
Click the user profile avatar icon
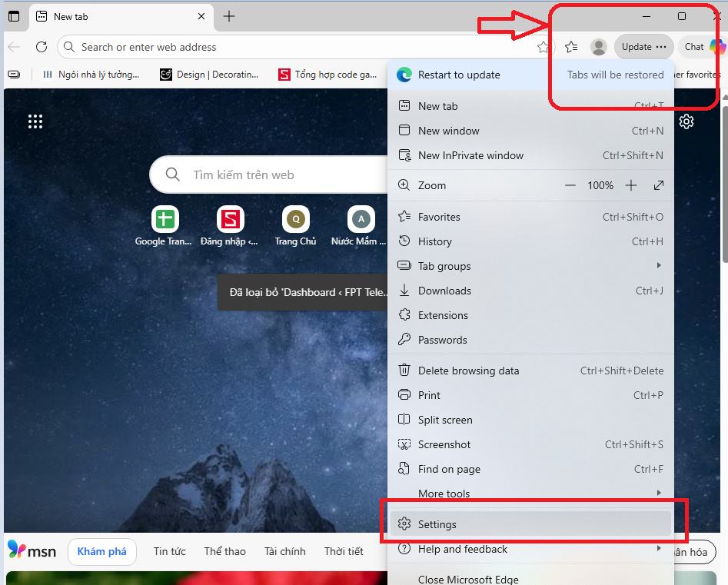click(x=598, y=47)
